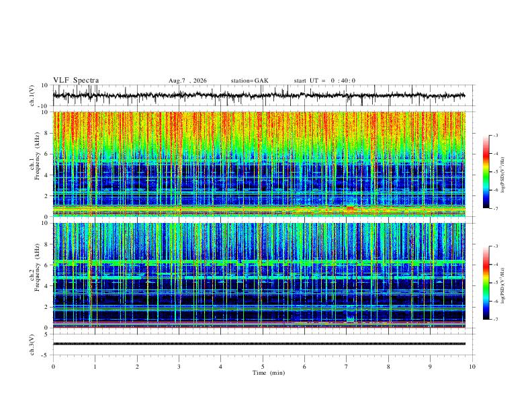Image resolution: width=532 pixels, height=411 pixels.
Task: Click the ch.2 lower color scale bar
Action: pos(486,283)
